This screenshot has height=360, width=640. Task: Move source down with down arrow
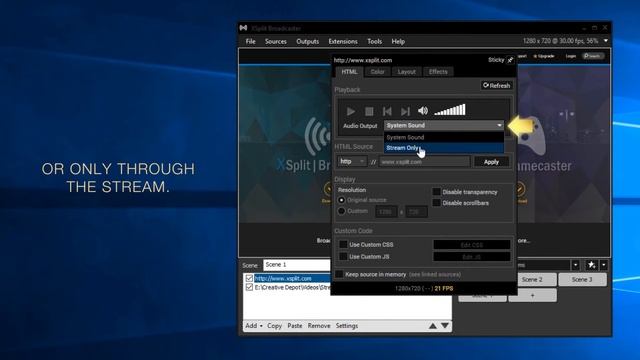coord(445,326)
